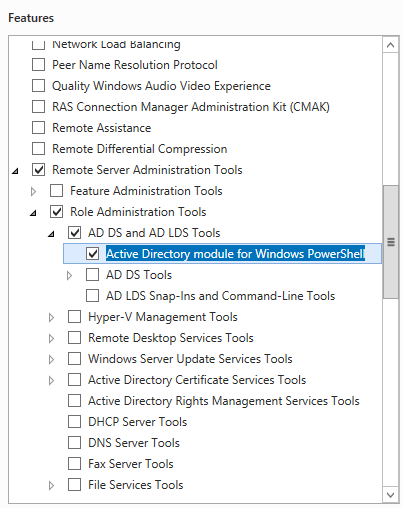Select 'RAS Connection Manager Administration Kit (CMAK)' label
Screen dimensions: 402x508
click(x=191, y=107)
